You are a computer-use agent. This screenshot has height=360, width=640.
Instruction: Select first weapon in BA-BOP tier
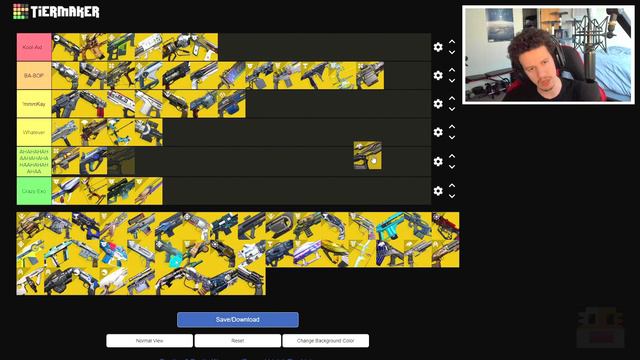tap(65, 76)
